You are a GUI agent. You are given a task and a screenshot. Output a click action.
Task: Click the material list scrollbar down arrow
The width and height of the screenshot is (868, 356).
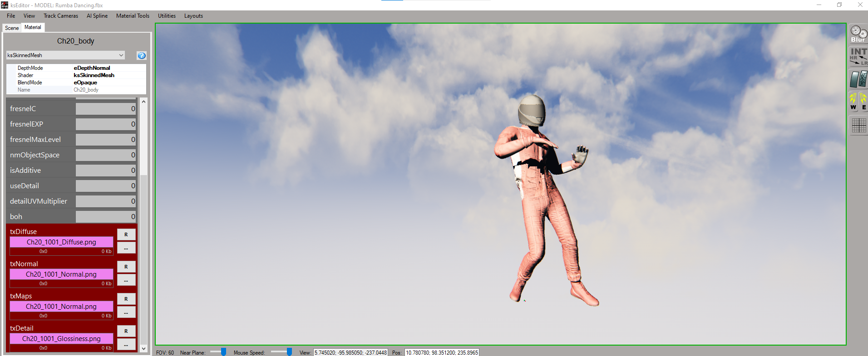click(143, 348)
